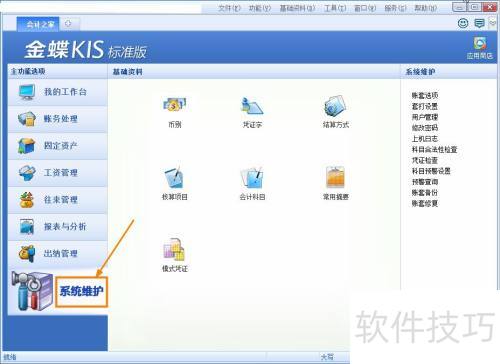
Task: Expand the chevron at top-right corner
Action: pos(493,23)
